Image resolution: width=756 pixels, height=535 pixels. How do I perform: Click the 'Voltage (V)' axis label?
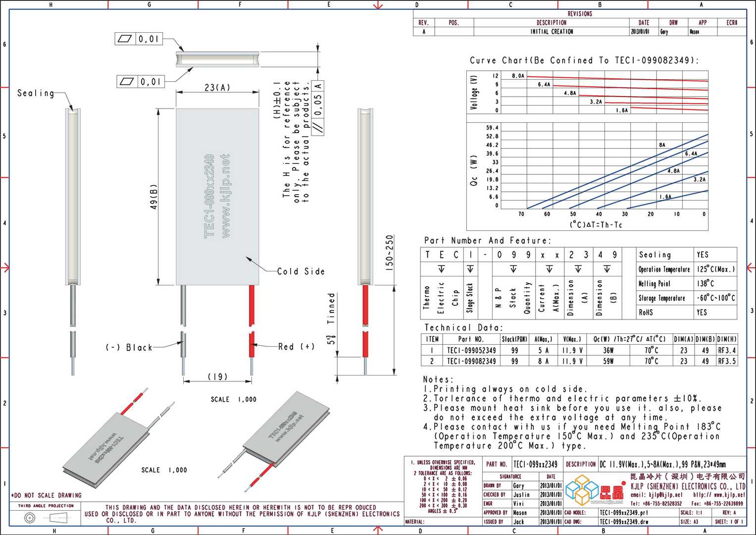point(474,93)
